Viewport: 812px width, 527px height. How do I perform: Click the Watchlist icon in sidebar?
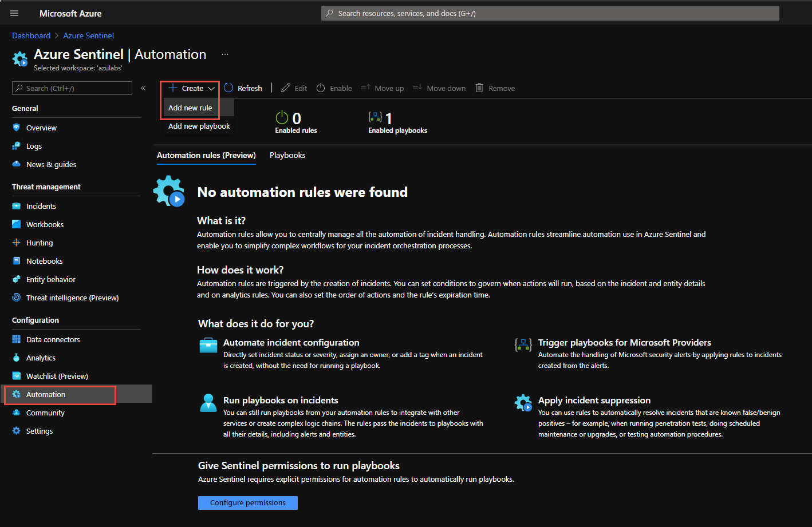(x=16, y=376)
